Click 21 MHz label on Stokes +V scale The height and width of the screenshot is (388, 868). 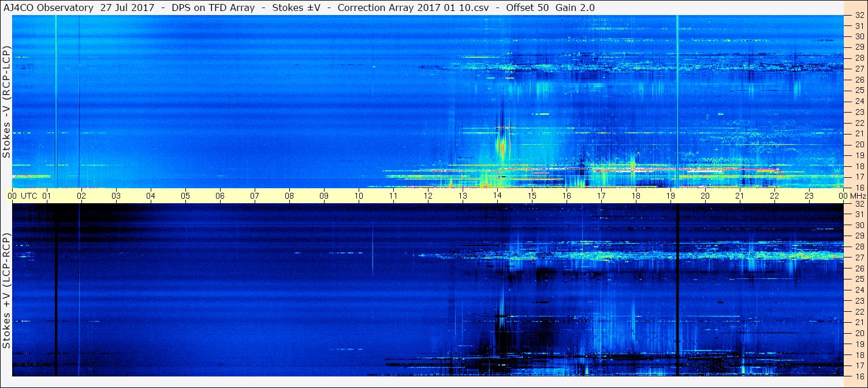point(859,322)
